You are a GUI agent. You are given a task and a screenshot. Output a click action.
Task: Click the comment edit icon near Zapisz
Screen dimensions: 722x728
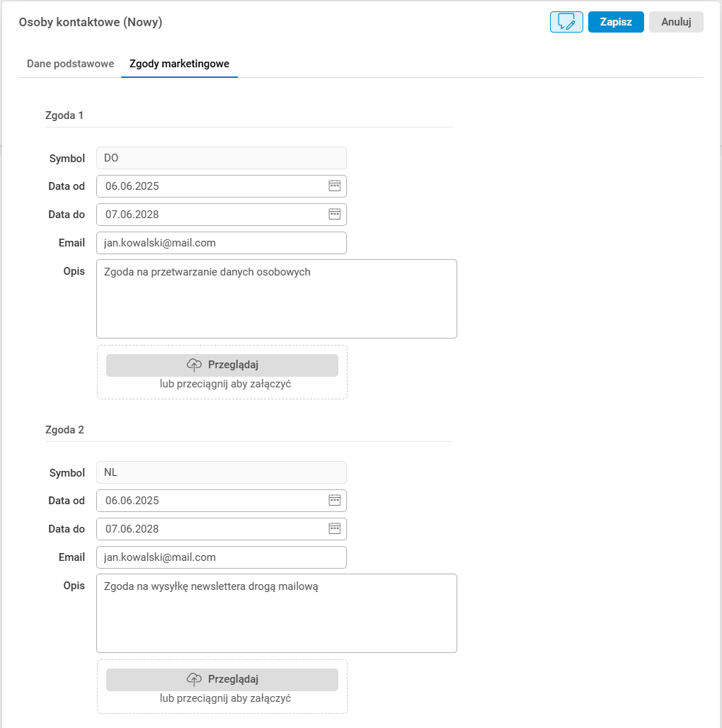coord(566,22)
